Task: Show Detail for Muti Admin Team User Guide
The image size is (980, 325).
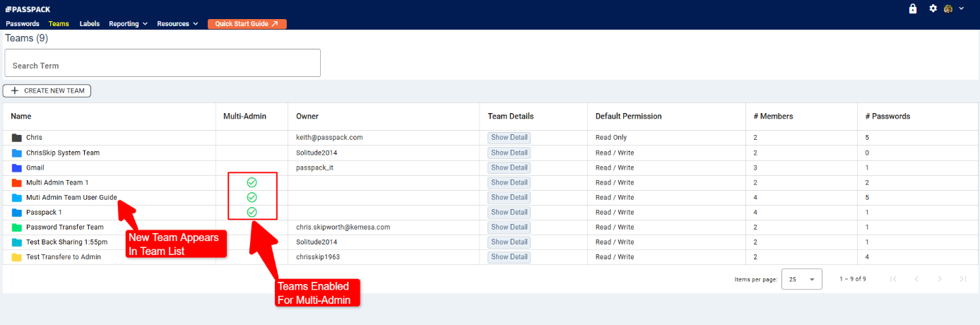Action: pyautogui.click(x=509, y=197)
